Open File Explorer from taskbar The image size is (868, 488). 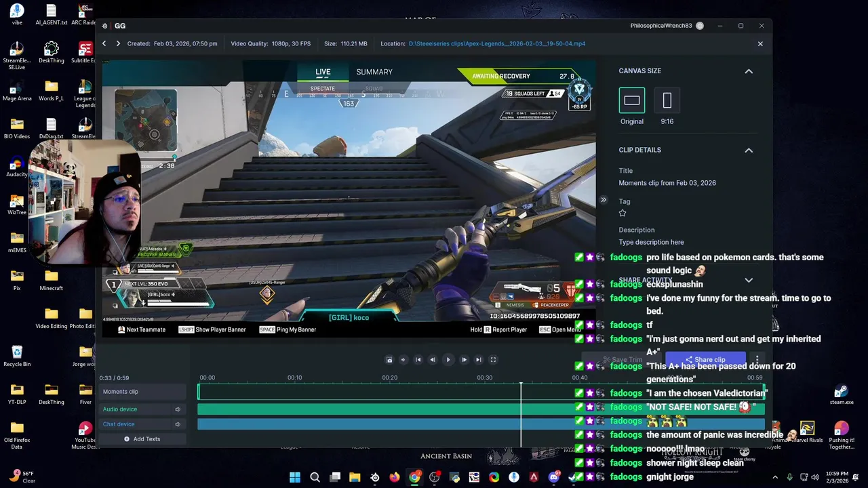click(x=355, y=477)
